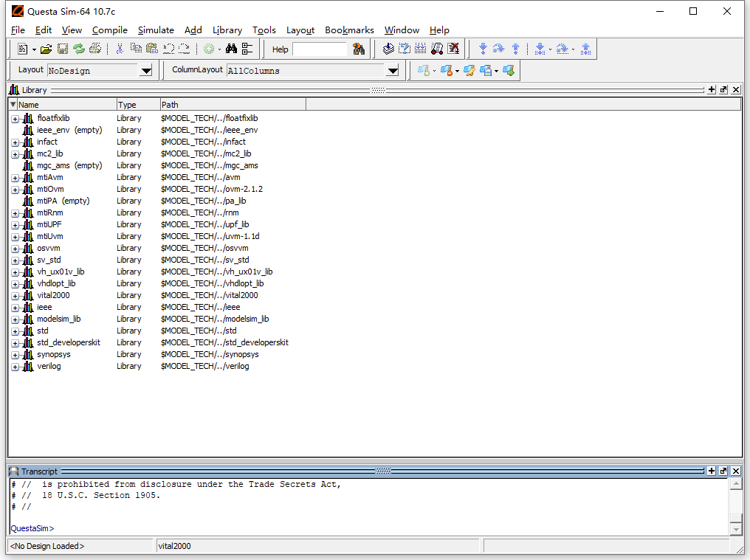Viewport: 750px width, 560px height.
Task: Close the Transcript panel
Action: (x=736, y=471)
